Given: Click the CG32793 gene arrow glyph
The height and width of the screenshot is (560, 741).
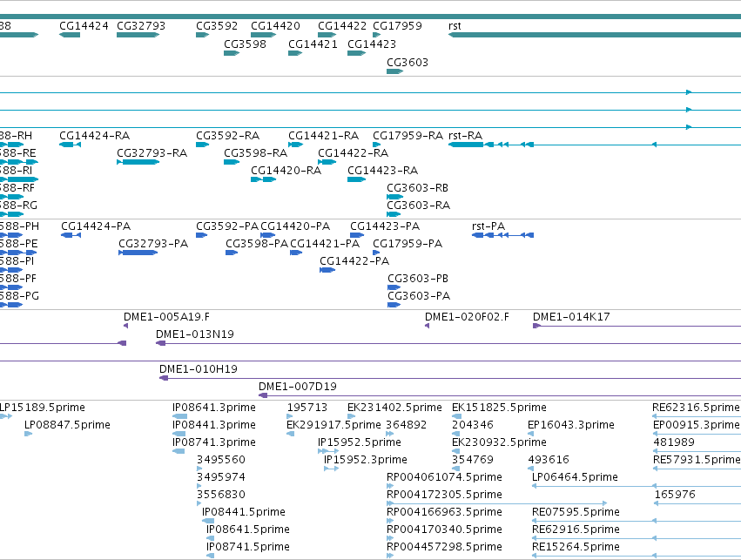Looking at the screenshot, I should (x=138, y=35).
